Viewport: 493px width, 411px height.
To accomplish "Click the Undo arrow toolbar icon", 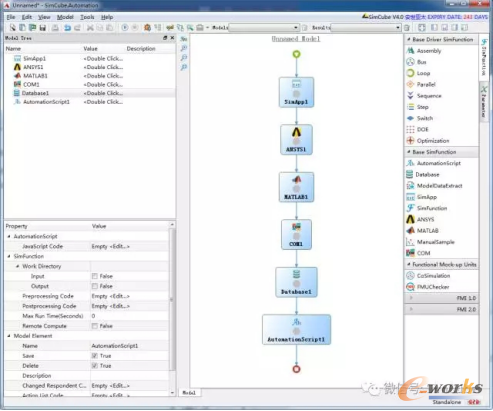I will 67,28.
